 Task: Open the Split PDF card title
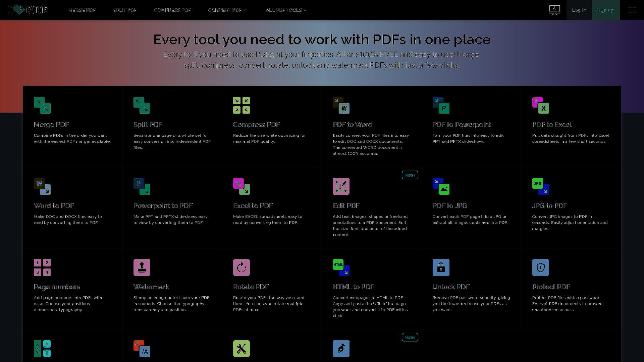(x=148, y=125)
